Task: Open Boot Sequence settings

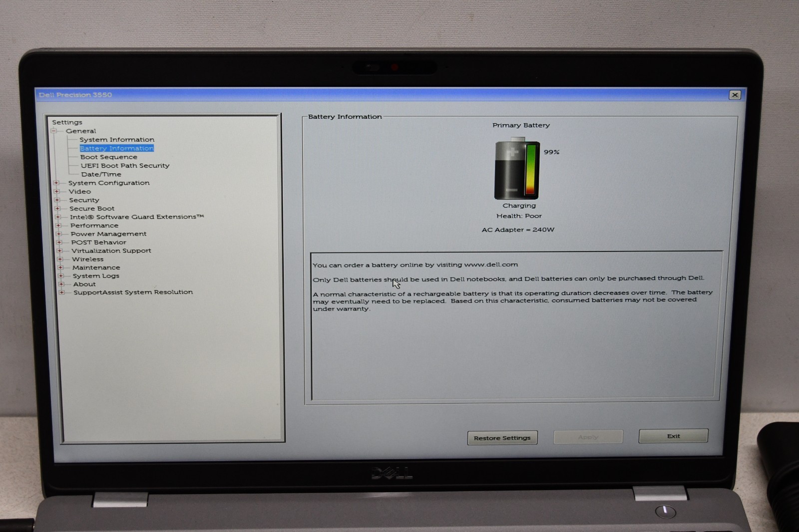Action: pyautogui.click(x=109, y=157)
